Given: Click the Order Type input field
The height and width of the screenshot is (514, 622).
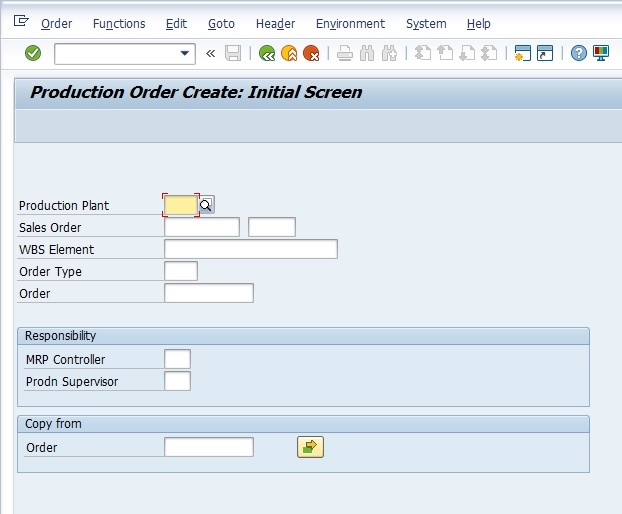Looking at the screenshot, I should coord(181,271).
